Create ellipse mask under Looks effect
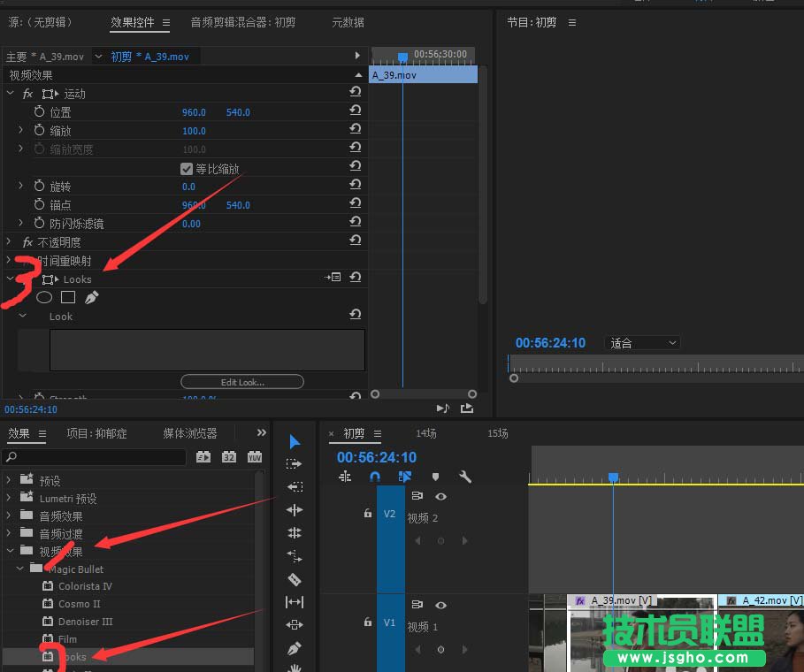Screen dimensions: 804x672 44,298
